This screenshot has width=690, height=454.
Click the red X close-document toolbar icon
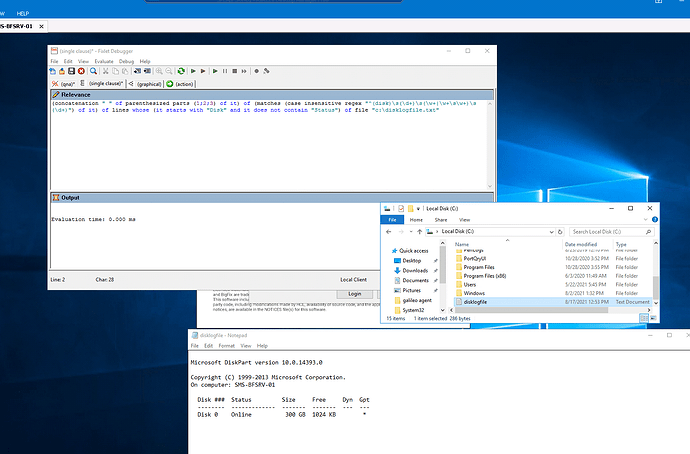coord(81,71)
